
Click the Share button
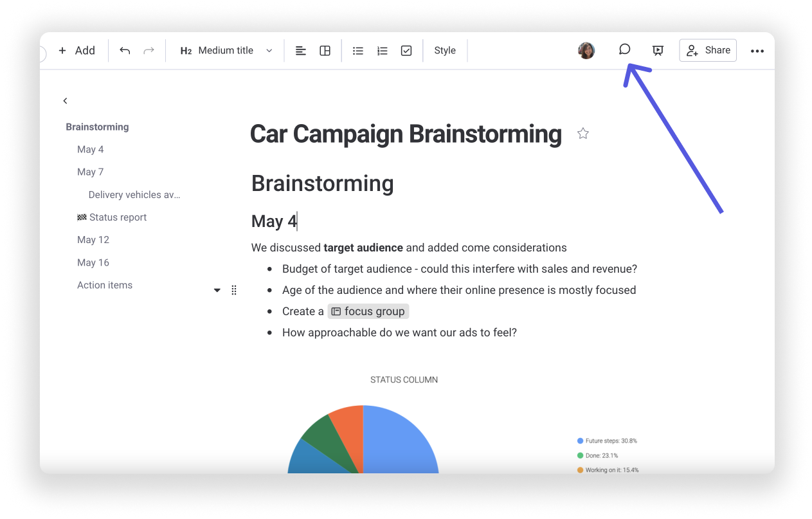708,50
